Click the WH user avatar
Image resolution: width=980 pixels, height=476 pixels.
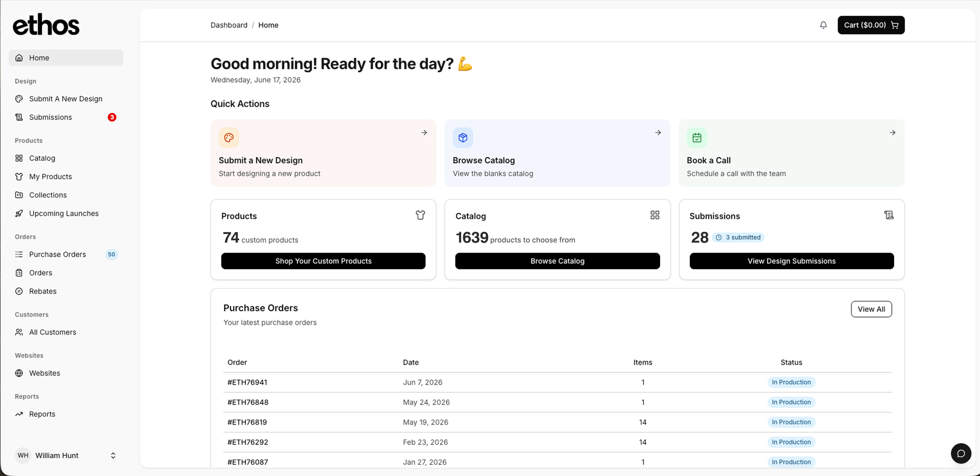(x=23, y=455)
